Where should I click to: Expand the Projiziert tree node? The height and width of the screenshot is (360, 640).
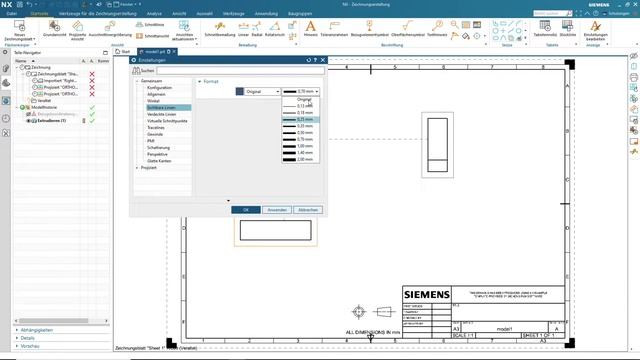[137, 168]
